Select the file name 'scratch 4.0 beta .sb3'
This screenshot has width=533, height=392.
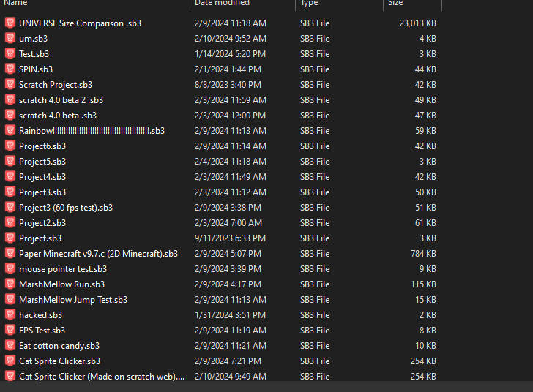click(58, 115)
